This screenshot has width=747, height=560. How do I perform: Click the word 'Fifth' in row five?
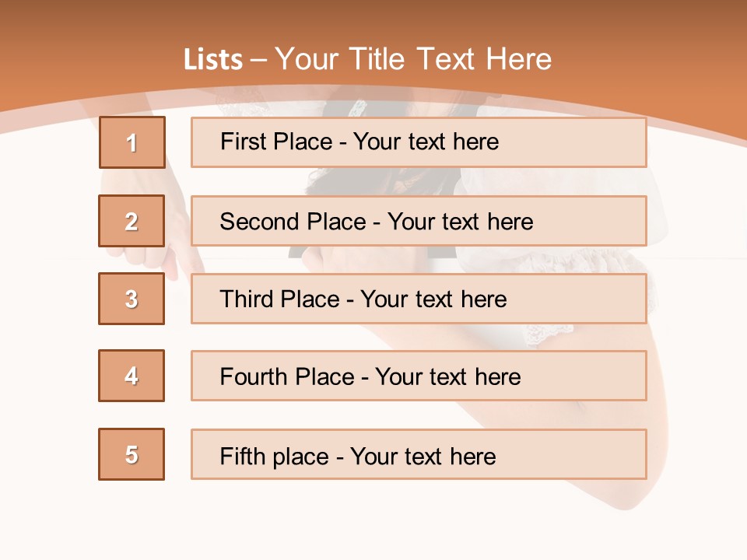point(243,456)
